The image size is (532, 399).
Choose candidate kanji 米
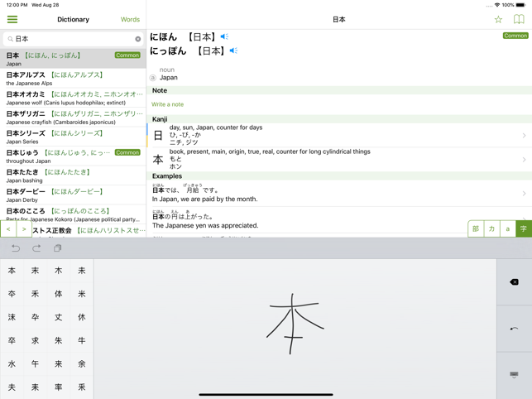82,294
